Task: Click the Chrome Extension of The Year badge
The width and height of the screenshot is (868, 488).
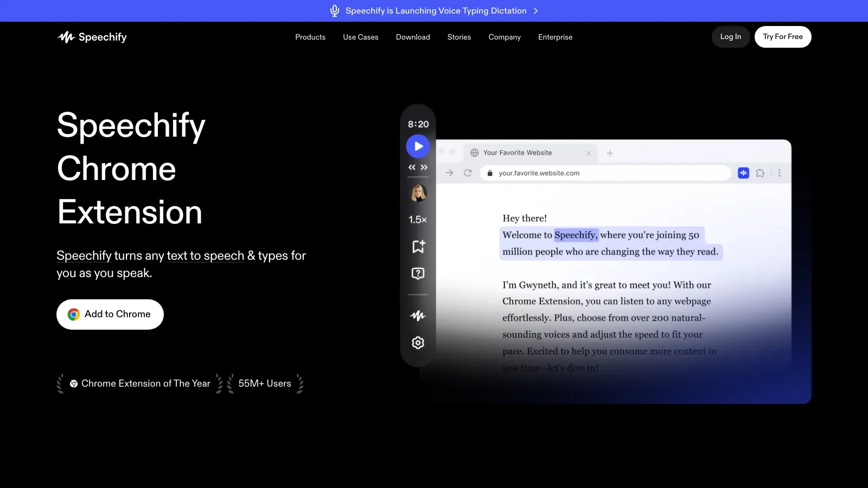Action: [x=139, y=384]
